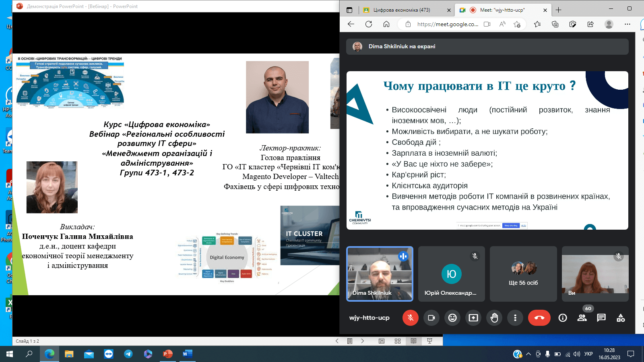Show the participants list
This screenshot has width=644, height=362.
coord(582,318)
